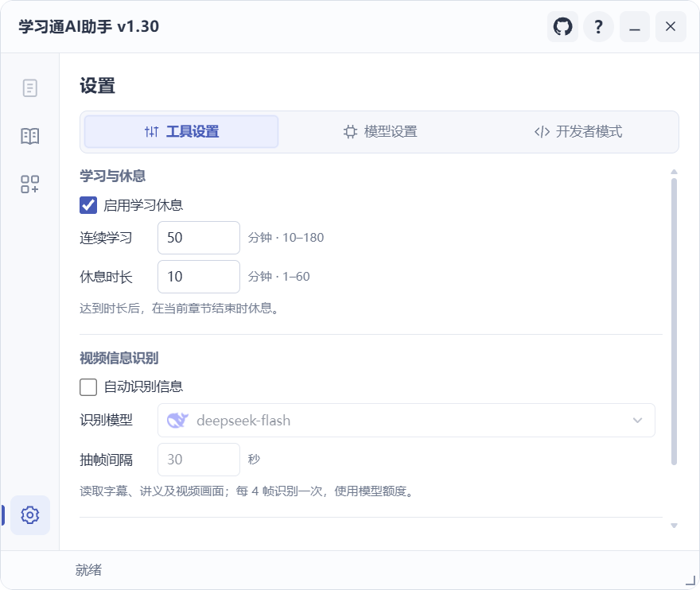Click the window resize grip corner
Viewport: 700px width, 590px height.
pos(690,580)
